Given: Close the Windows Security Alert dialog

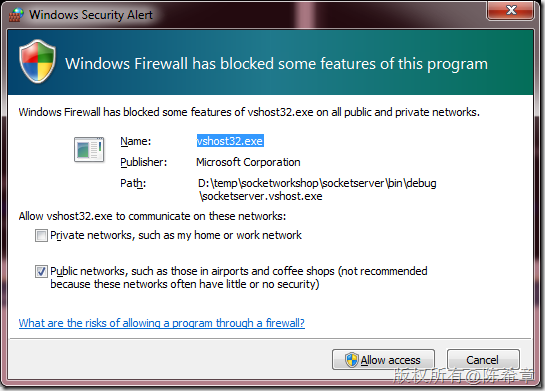Looking at the screenshot, I should [x=510, y=10].
